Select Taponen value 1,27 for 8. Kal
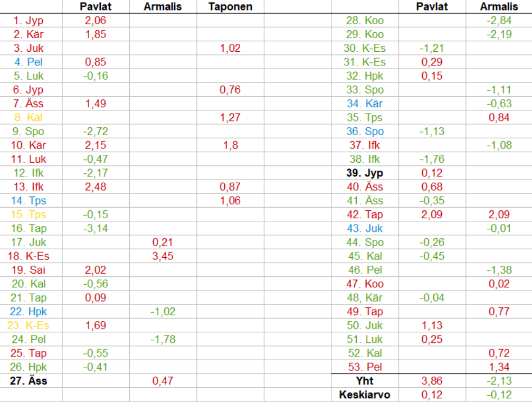 [230, 117]
